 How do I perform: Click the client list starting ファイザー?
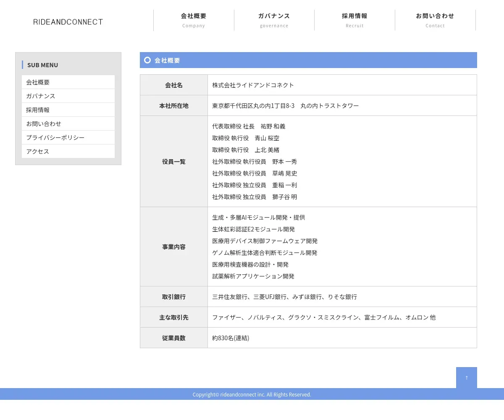point(324,317)
